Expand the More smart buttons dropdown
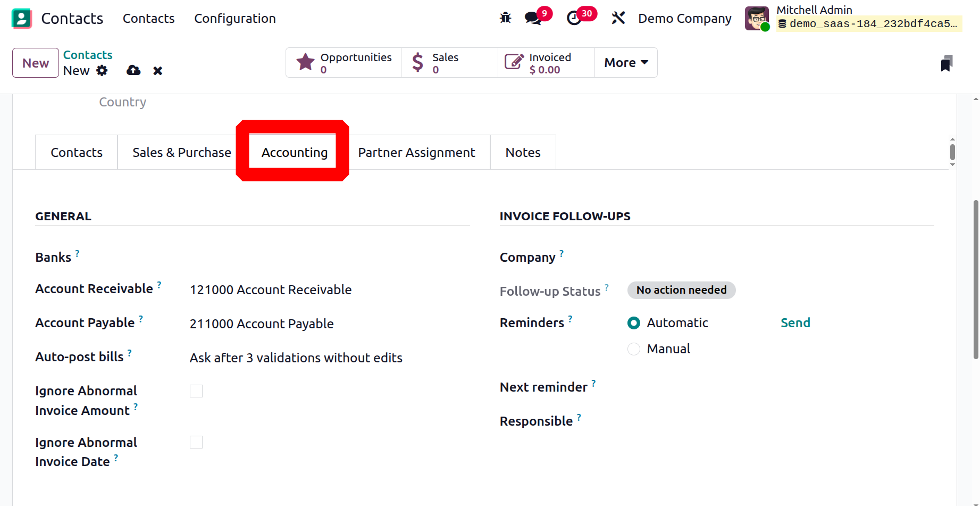The image size is (980, 506). [x=626, y=63]
